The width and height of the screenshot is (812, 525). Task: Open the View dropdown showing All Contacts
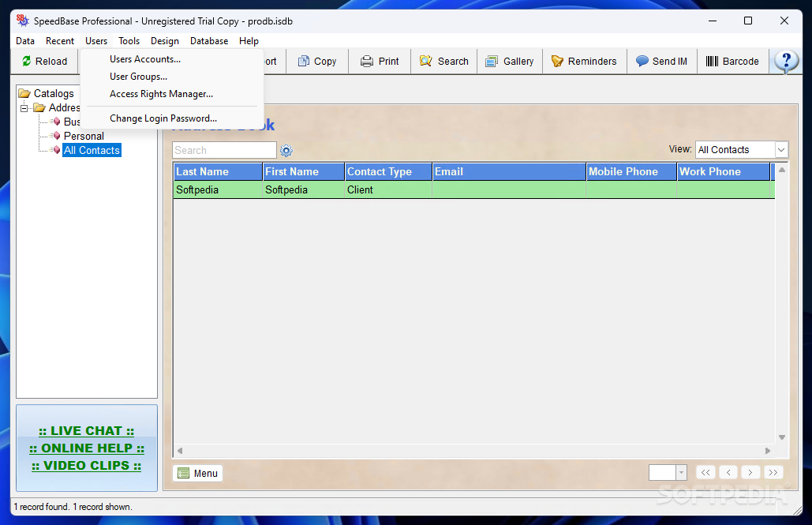pos(742,150)
